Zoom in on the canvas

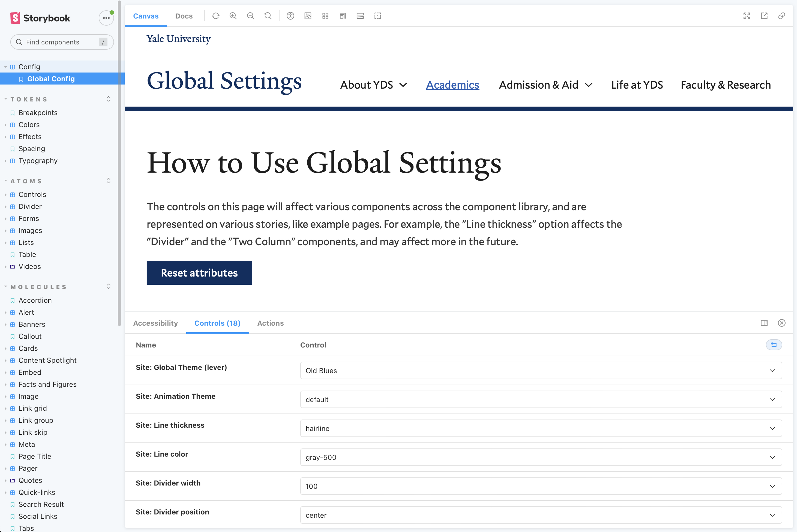[233, 16]
